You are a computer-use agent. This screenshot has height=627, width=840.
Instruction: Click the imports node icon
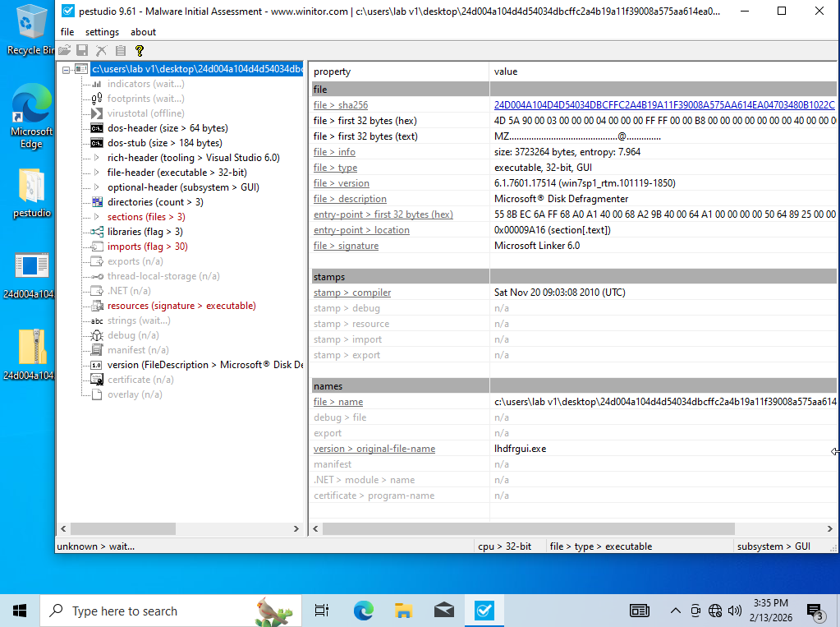click(x=97, y=247)
